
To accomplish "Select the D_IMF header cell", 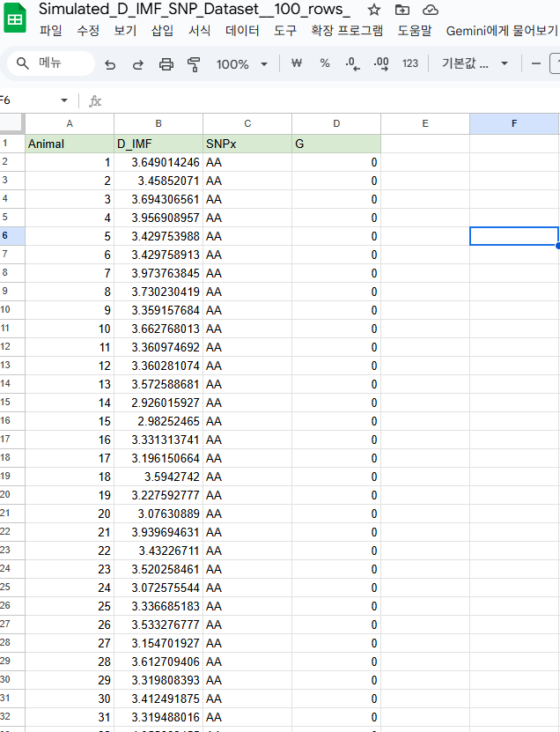I will (x=158, y=144).
